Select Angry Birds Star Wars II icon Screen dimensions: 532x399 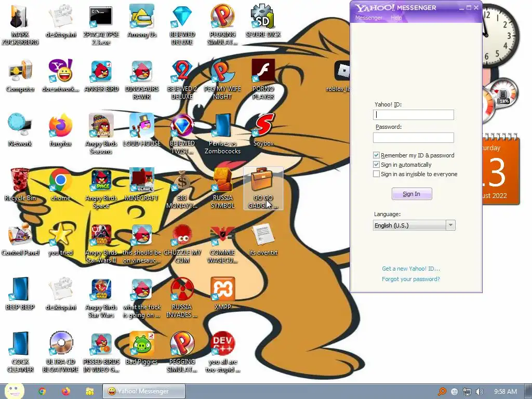tap(101, 243)
